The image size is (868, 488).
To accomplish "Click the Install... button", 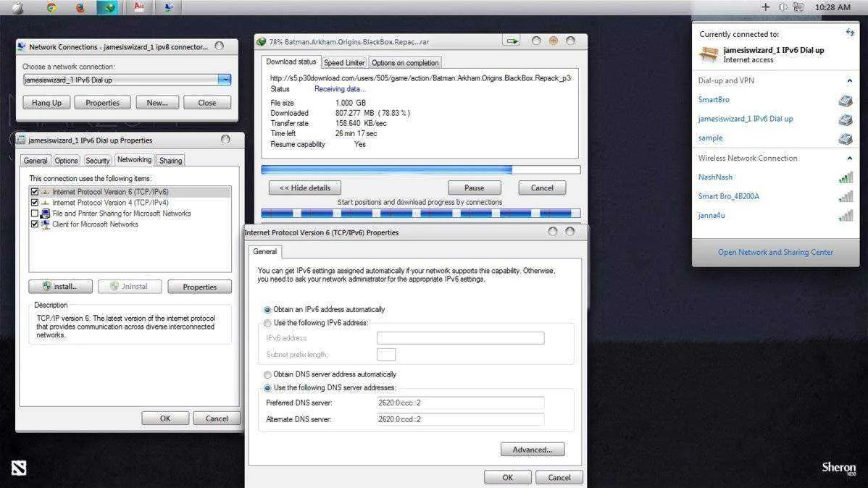I will [x=60, y=287].
